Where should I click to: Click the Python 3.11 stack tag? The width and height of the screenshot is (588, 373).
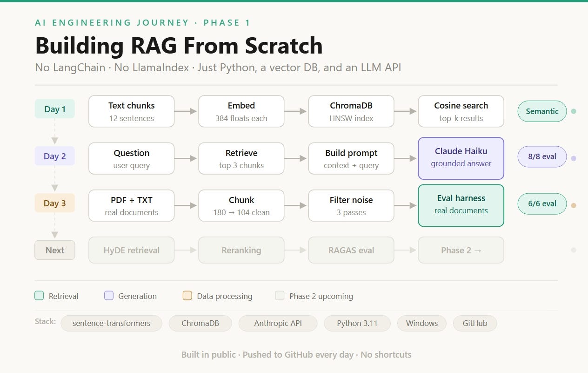[357, 323]
